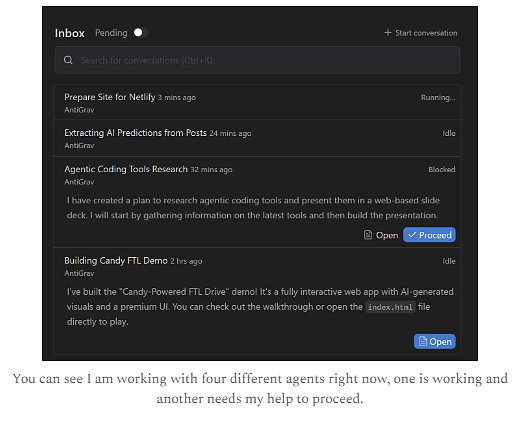Click document icon beside grey Open
This screenshot has height=421, width=518.
pyautogui.click(x=368, y=235)
